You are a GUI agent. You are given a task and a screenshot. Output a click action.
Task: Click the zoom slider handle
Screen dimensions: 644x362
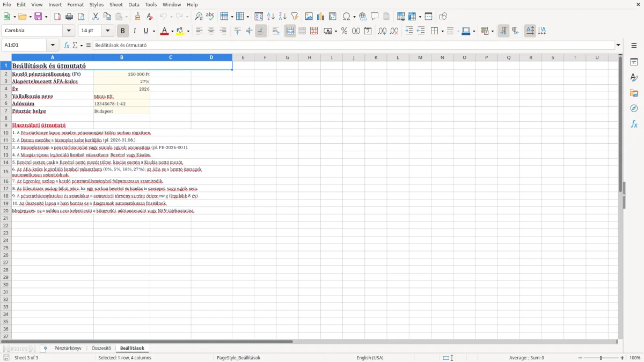pyautogui.click(x=601, y=358)
